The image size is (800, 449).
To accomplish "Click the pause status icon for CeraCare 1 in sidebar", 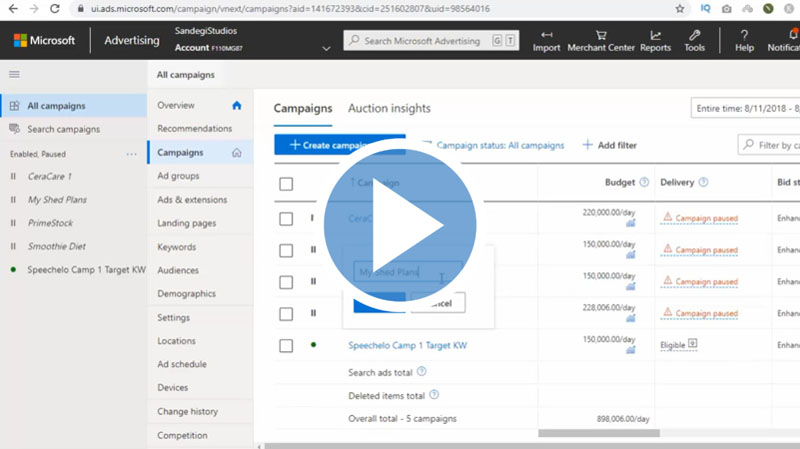I will click(13, 177).
